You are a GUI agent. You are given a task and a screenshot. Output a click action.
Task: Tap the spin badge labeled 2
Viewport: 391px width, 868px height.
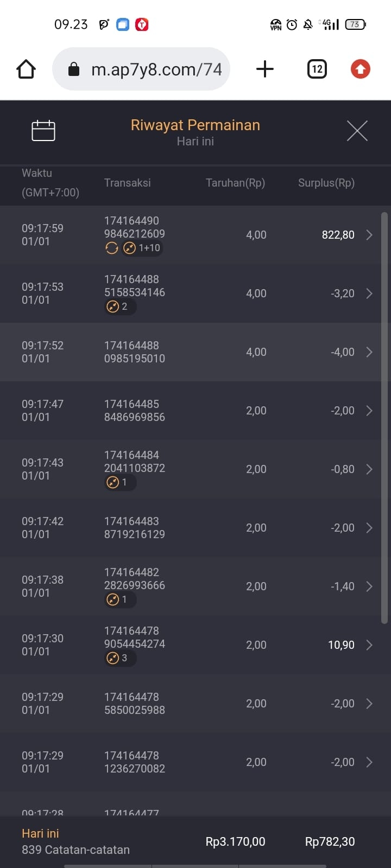click(118, 307)
